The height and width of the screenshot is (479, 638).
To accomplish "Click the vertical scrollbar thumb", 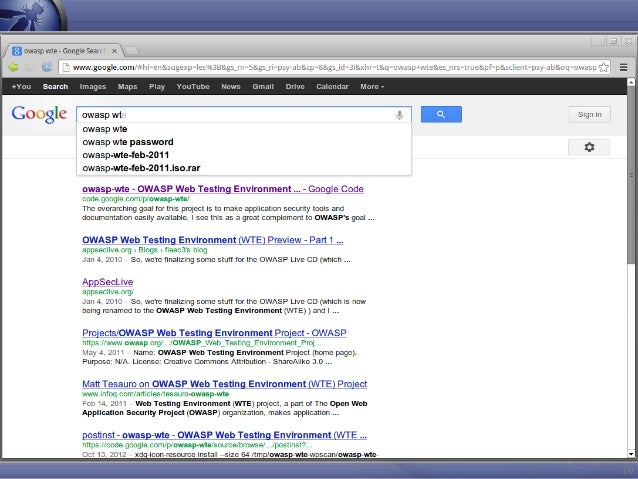I will (631, 175).
